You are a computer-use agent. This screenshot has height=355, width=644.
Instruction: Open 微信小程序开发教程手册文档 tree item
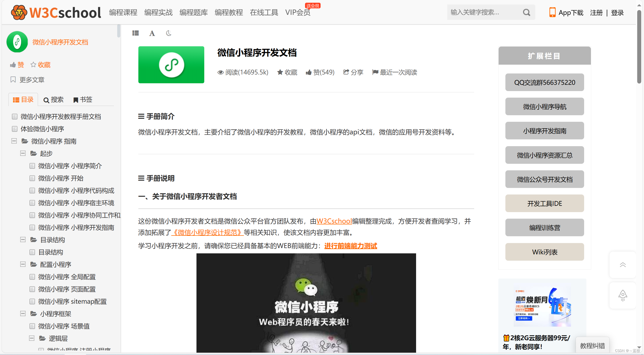click(x=61, y=116)
